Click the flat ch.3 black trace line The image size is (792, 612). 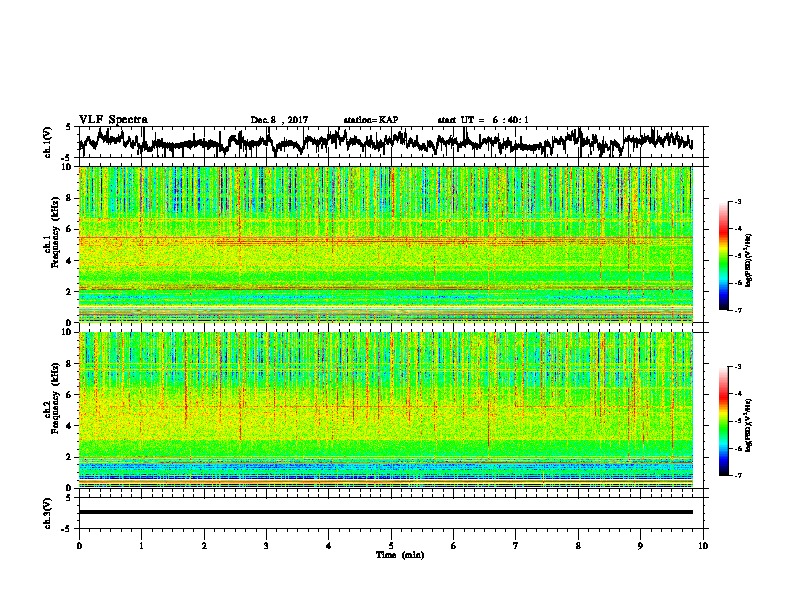coord(386,512)
